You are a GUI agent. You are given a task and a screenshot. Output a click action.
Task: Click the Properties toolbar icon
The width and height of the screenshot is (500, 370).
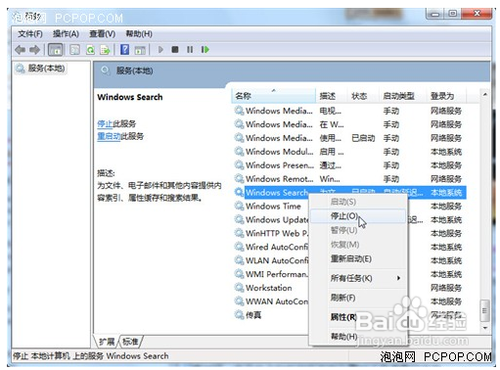(x=75, y=50)
